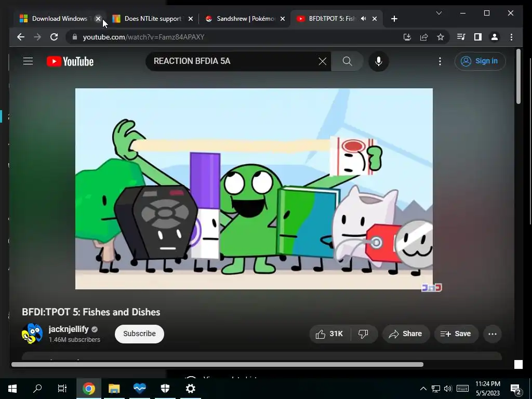Clear the YouTube search text
This screenshot has height=399, width=532.
tap(322, 61)
